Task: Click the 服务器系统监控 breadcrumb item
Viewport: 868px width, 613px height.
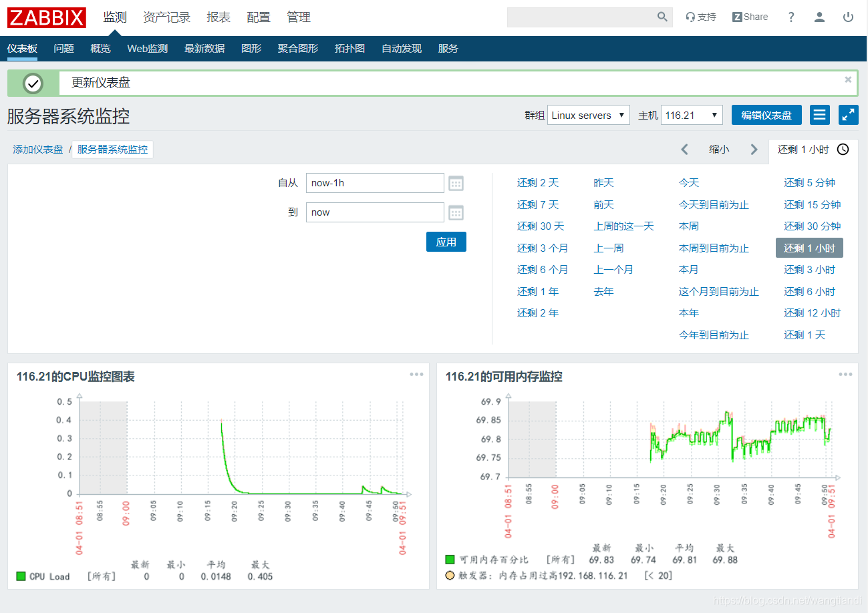Action: click(x=112, y=150)
